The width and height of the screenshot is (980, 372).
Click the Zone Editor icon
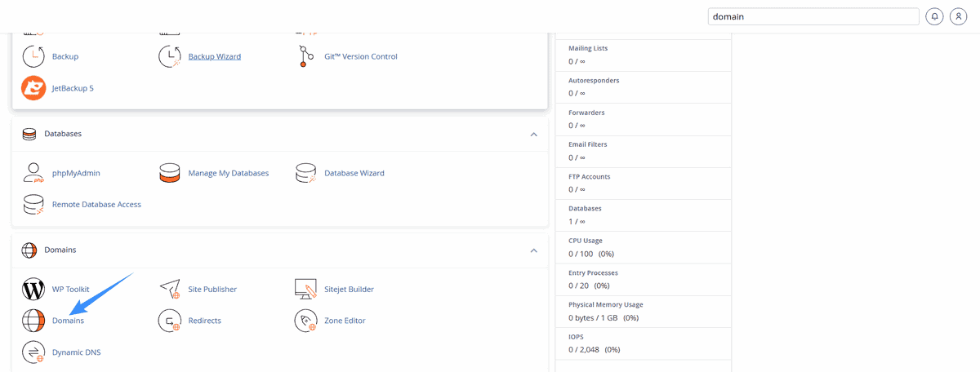tap(306, 321)
